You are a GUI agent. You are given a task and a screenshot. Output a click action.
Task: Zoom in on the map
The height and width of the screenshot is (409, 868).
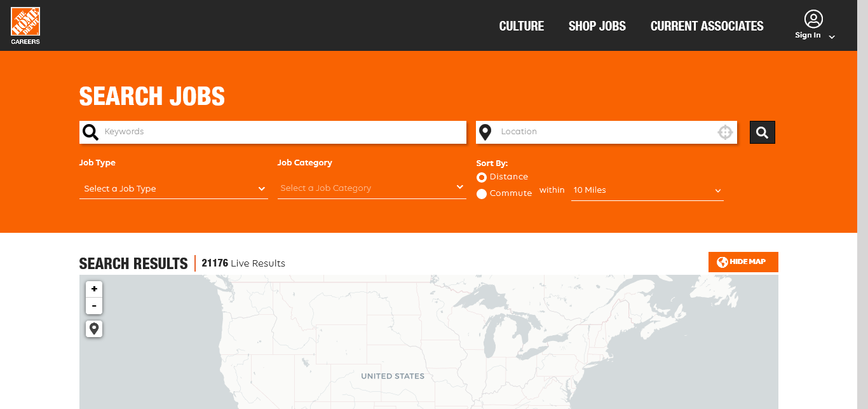click(x=94, y=289)
